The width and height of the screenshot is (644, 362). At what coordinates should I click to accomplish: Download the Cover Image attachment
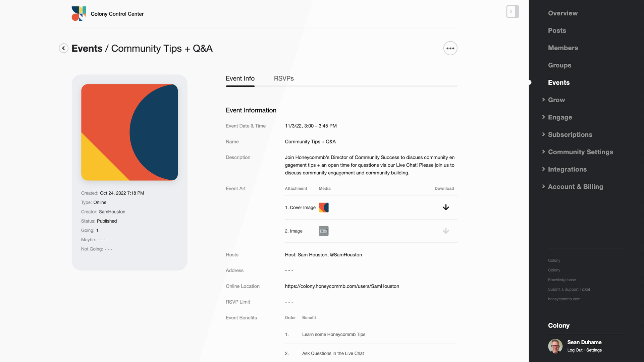tap(445, 207)
